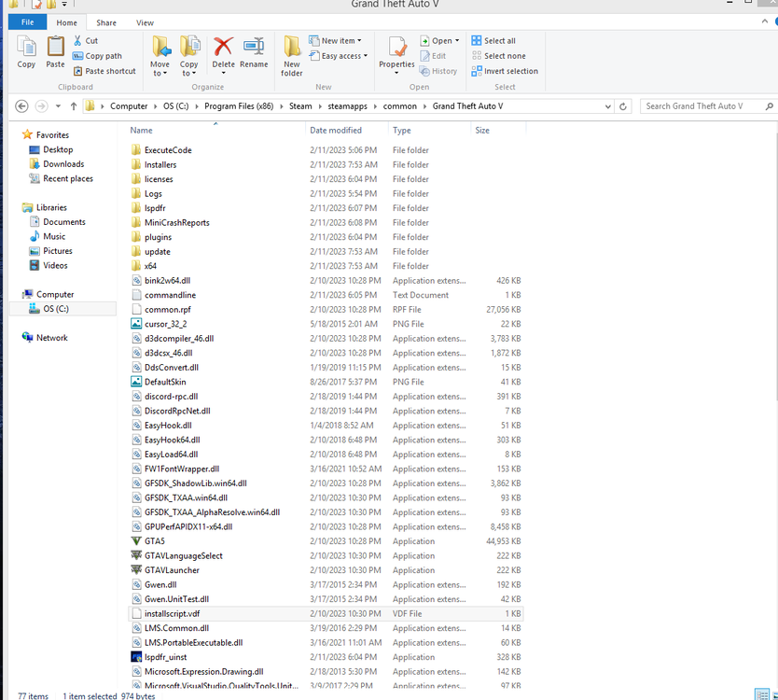Viewport: 778px width, 700px height.
Task: Switch to the View ribbon tab
Action: tap(145, 22)
